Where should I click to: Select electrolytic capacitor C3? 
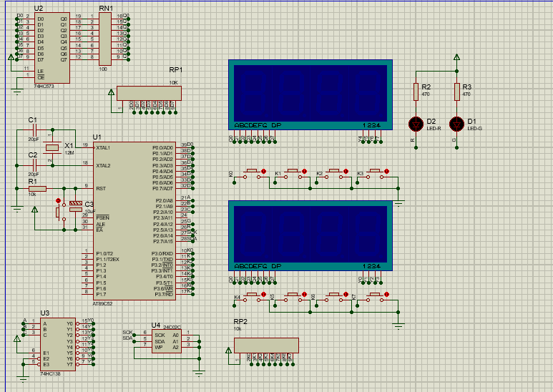click(76, 205)
